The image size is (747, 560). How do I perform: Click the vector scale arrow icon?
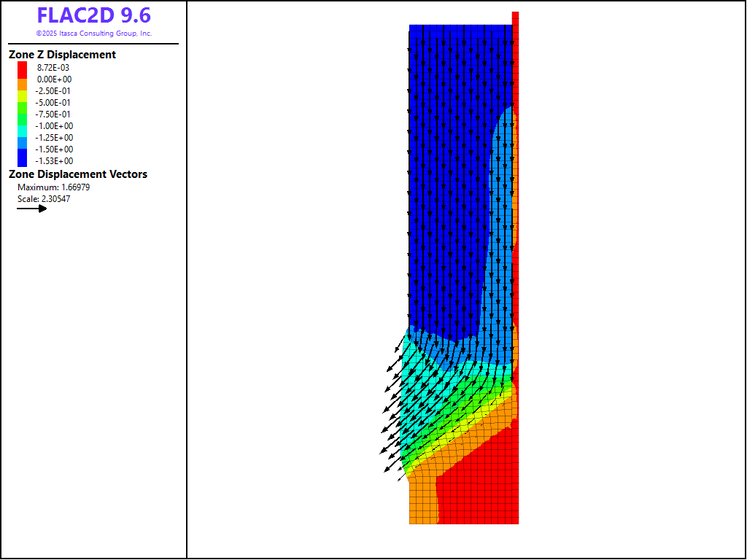click(x=32, y=209)
